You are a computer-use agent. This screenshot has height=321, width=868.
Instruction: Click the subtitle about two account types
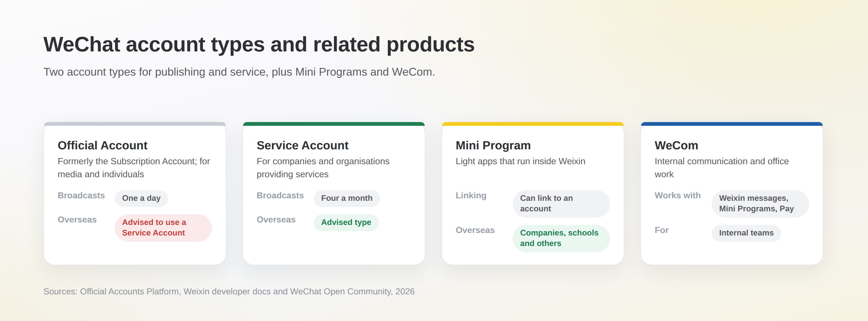click(x=239, y=72)
